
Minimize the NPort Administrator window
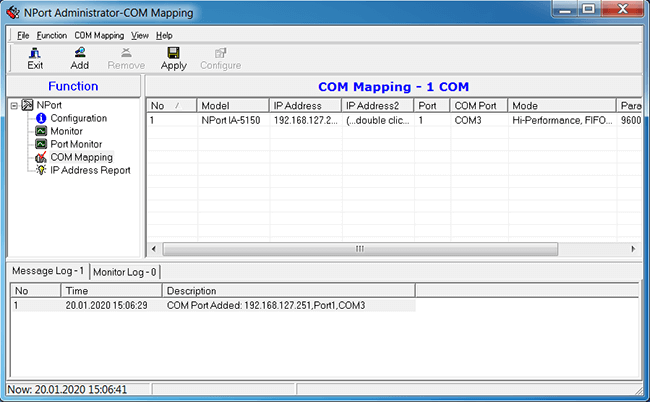[565, 9]
